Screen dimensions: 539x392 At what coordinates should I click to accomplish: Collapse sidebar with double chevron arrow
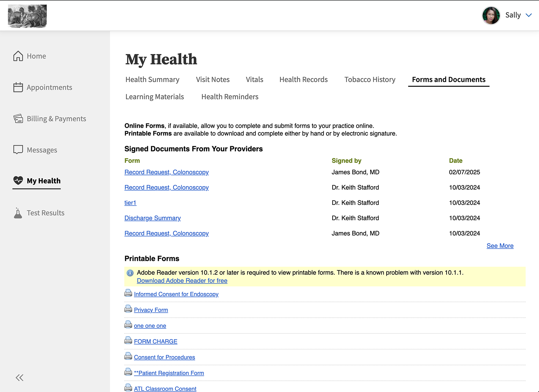point(19,378)
